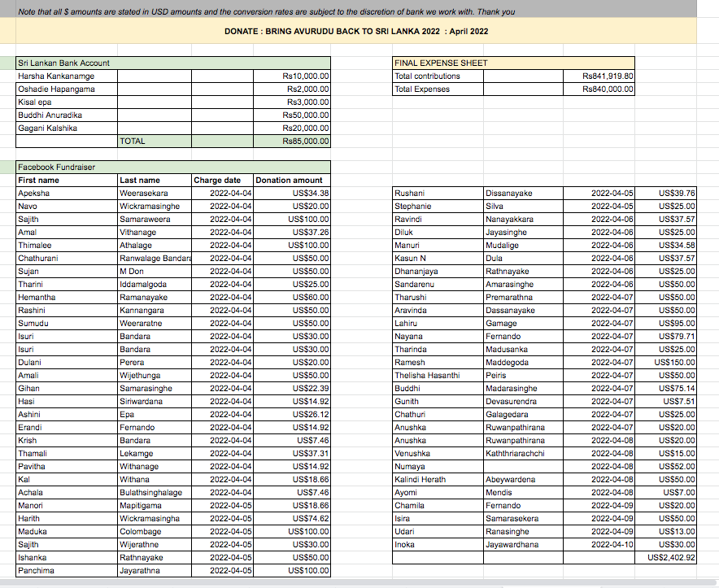Click the 'FINAL EXPENSE SHEET' header cell

coord(513,63)
